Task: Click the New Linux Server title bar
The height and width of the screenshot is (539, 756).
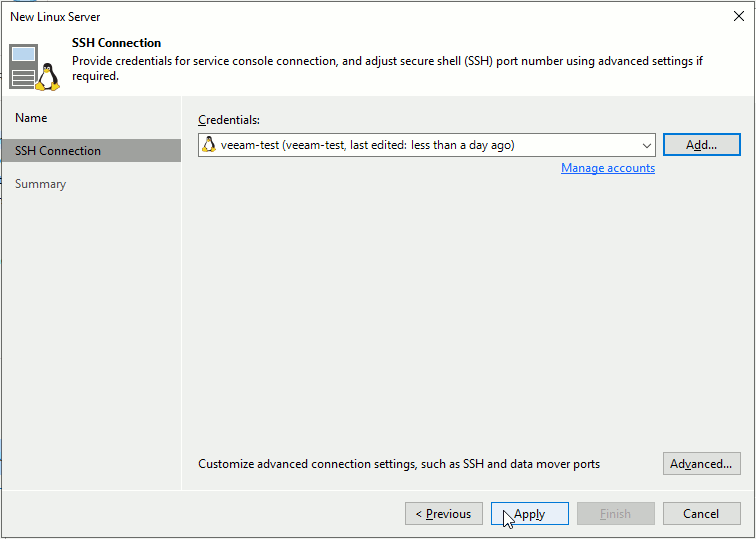Action: coord(300,16)
